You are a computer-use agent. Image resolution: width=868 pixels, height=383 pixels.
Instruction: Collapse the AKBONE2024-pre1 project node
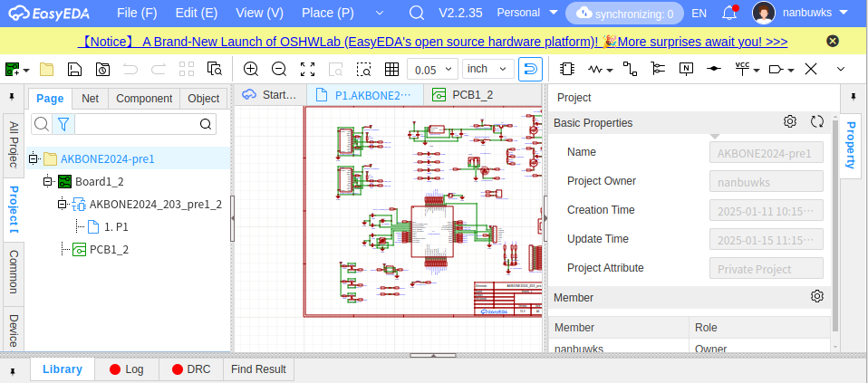[34, 159]
